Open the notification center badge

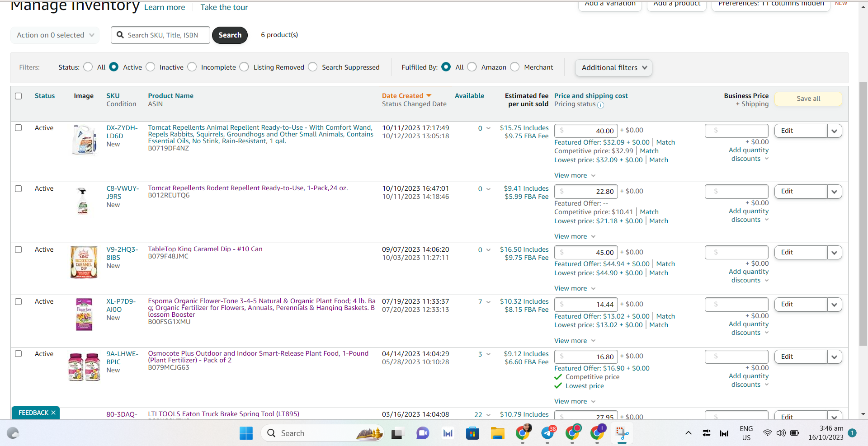coord(852,433)
